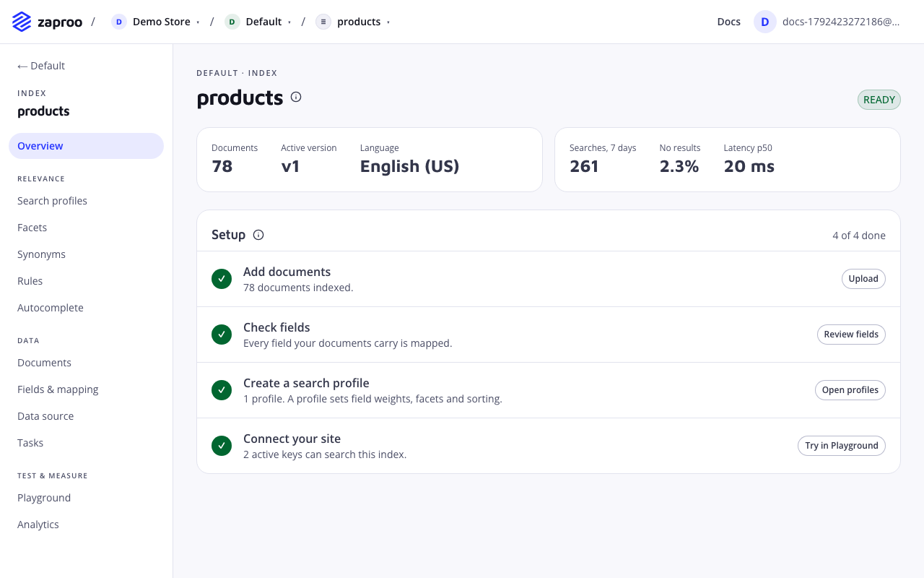This screenshot has width=924, height=578.
Task: Click the 'DEFAULT · INDEX' label
Action: click(x=237, y=73)
